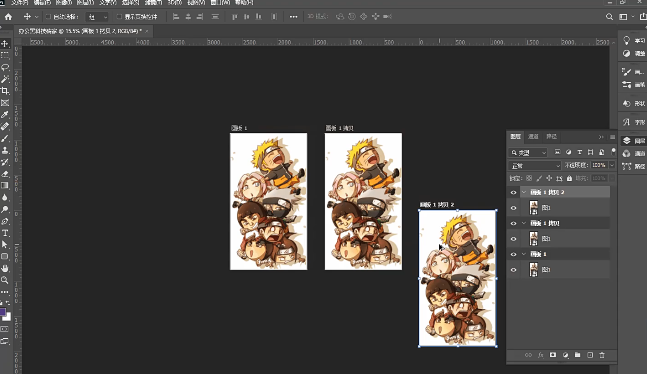Toggle lock transparent pixels
Image resolution: width=647 pixels, height=374 pixels.
click(x=529, y=178)
